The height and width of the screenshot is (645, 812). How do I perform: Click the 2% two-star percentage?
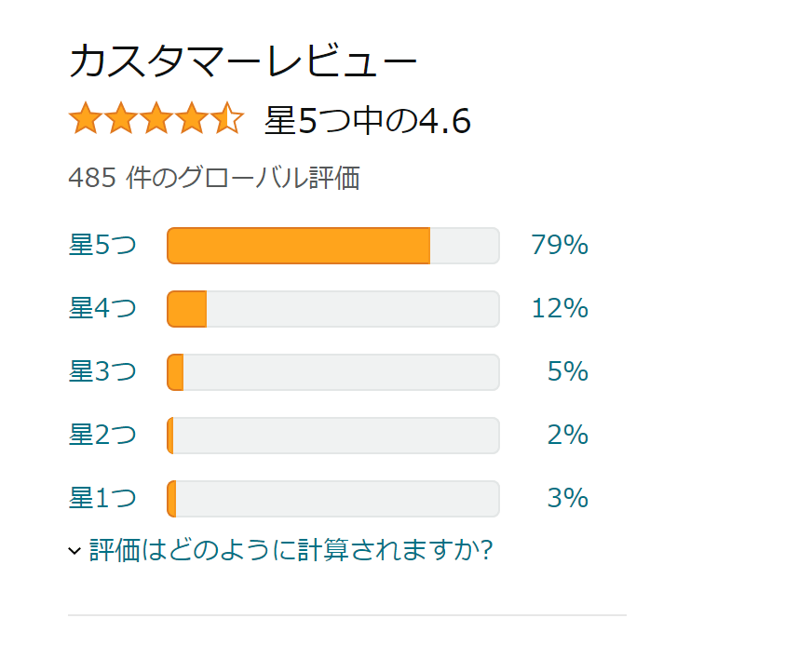click(567, 436)
